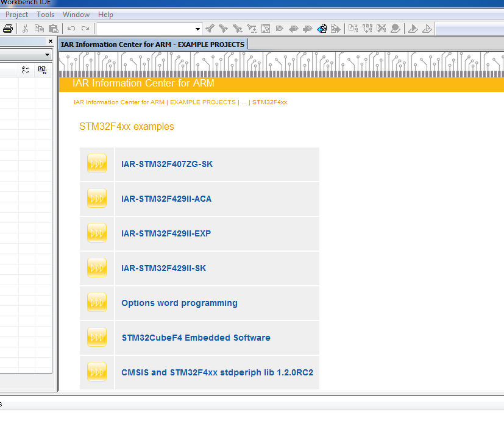Click the Find Previous toolbar icon
The image size is (504, 440).
[x=210, y=29]
